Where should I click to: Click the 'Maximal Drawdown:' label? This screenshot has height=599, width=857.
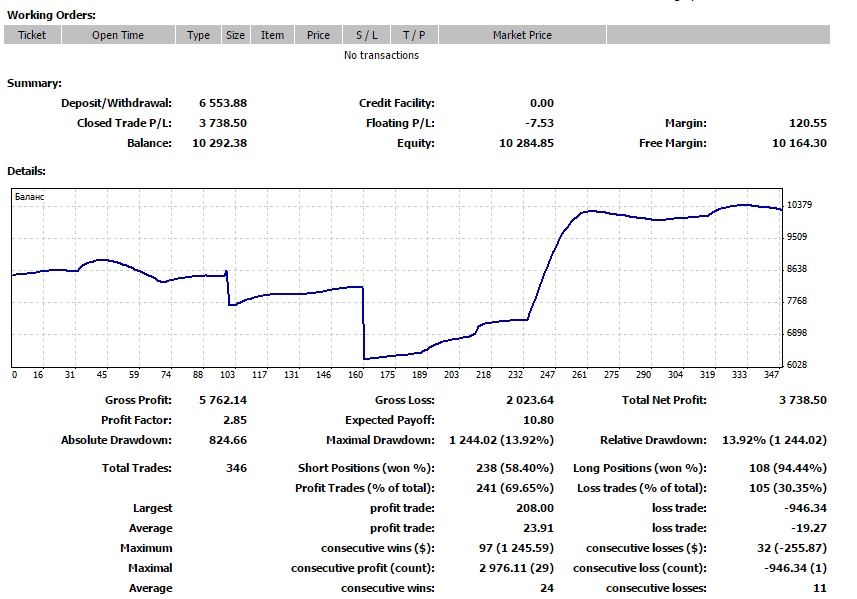[x=380, y=440]
